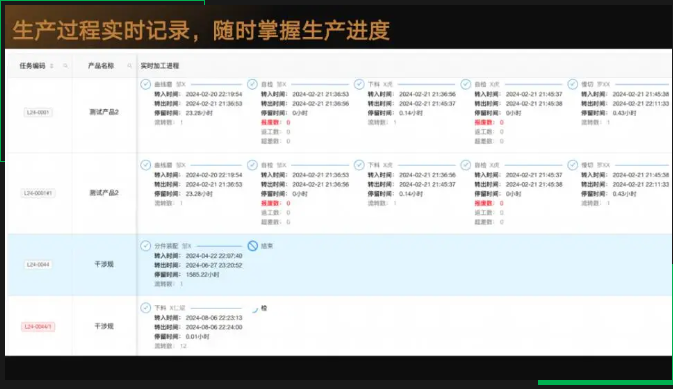Screen dimensions: 673x389
Task: Click 曲线磨 step label in L24-0001 row
Action: tap(163, 85)
